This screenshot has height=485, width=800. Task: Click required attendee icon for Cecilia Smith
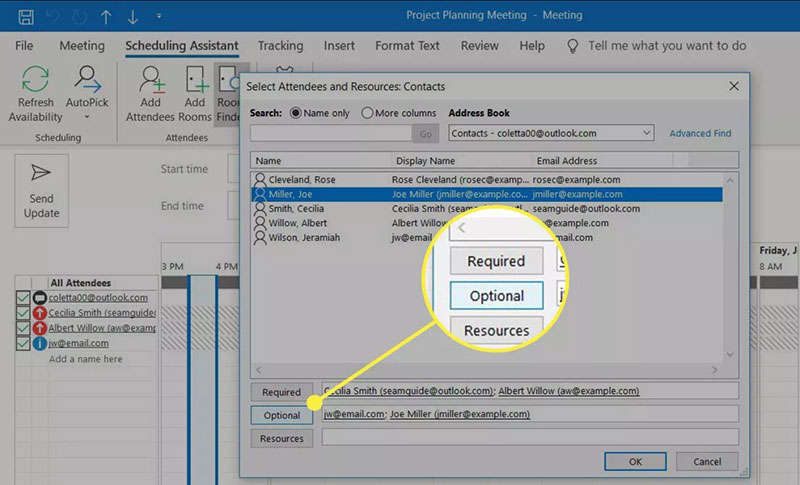39,313
